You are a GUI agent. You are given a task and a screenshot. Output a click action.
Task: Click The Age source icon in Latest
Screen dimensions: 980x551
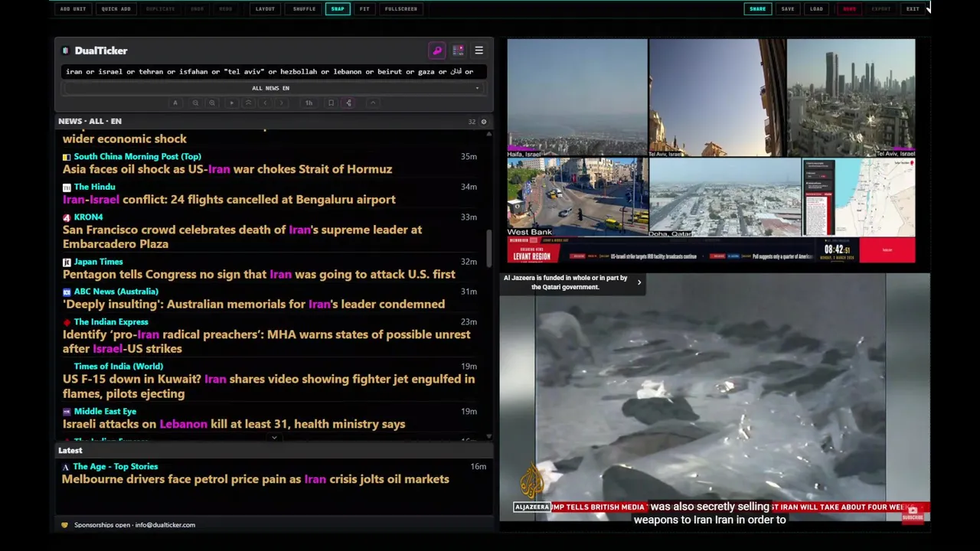tap(66, 467)
